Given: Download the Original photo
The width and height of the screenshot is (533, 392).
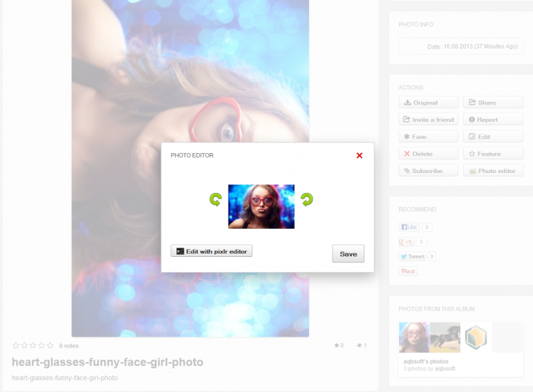Looking at the screenshot, I should tap(428, 102).
